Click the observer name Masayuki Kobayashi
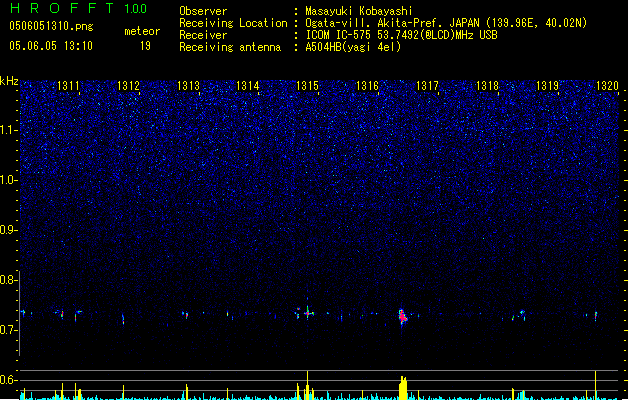The width and height of the screenshot is (629, 400). tap(359, 11)
